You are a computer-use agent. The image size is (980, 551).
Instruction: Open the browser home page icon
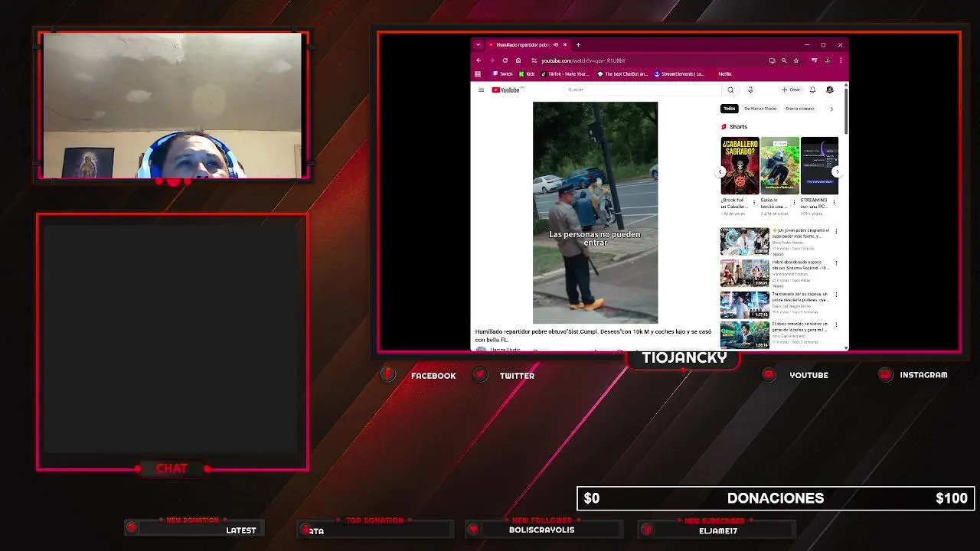tap(518, 60)
